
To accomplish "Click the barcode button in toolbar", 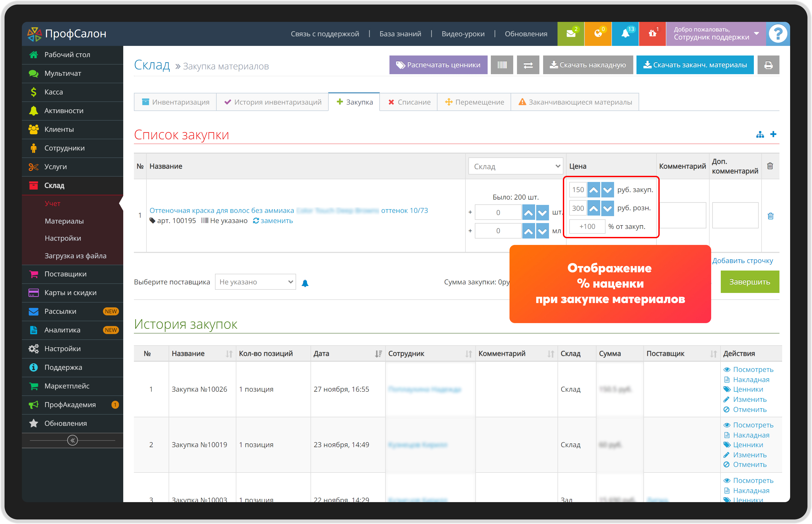I will (502, 65).
